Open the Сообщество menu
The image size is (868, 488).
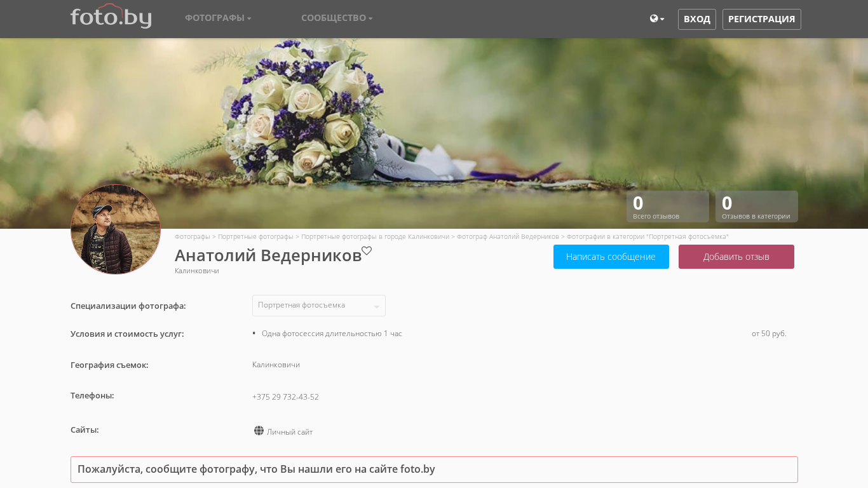(337, 18)
